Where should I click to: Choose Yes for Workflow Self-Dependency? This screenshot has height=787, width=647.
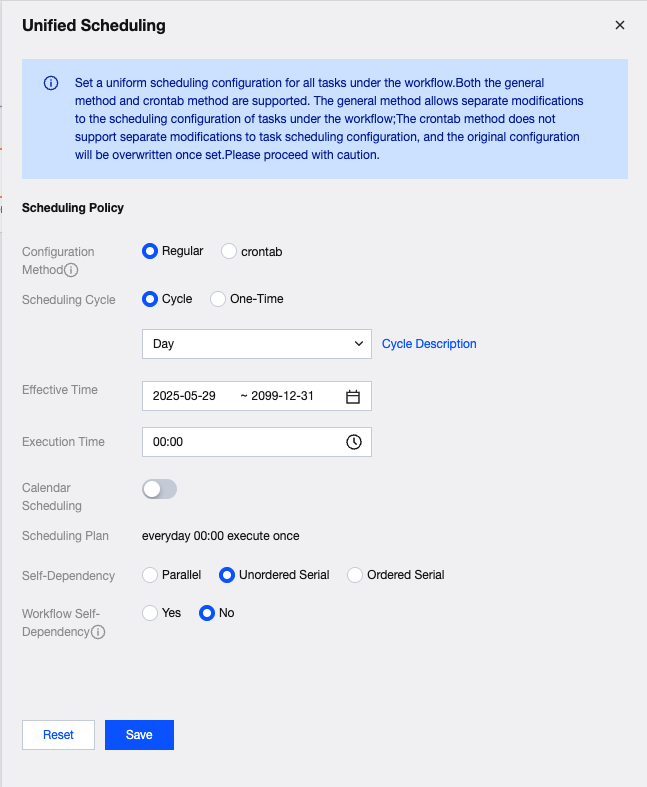point(151,613)
